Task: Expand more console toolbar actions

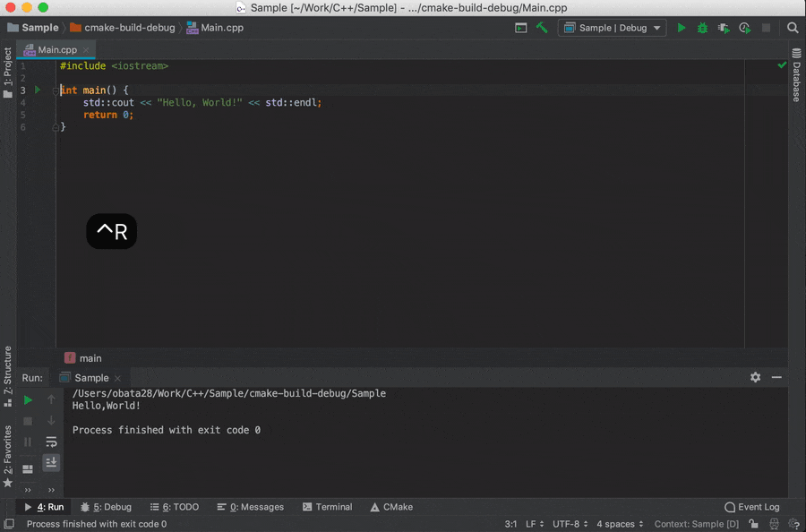Action: point(51,490)
